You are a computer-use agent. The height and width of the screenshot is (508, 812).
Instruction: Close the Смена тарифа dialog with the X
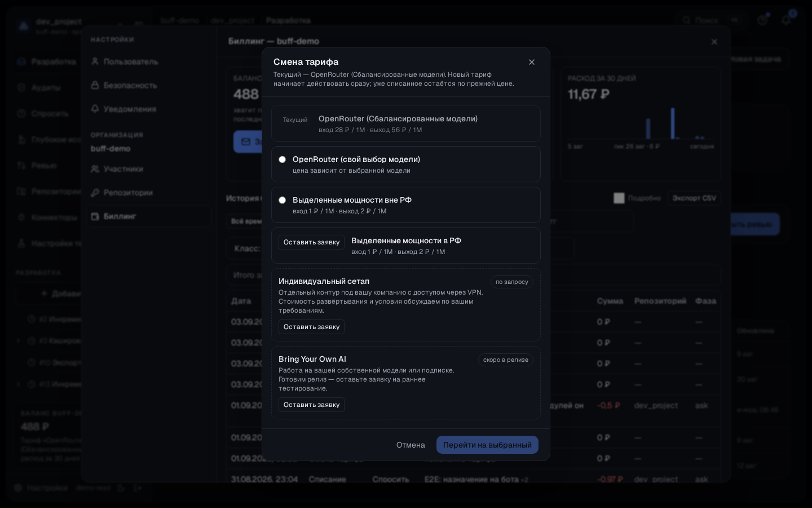coord(532,62)
